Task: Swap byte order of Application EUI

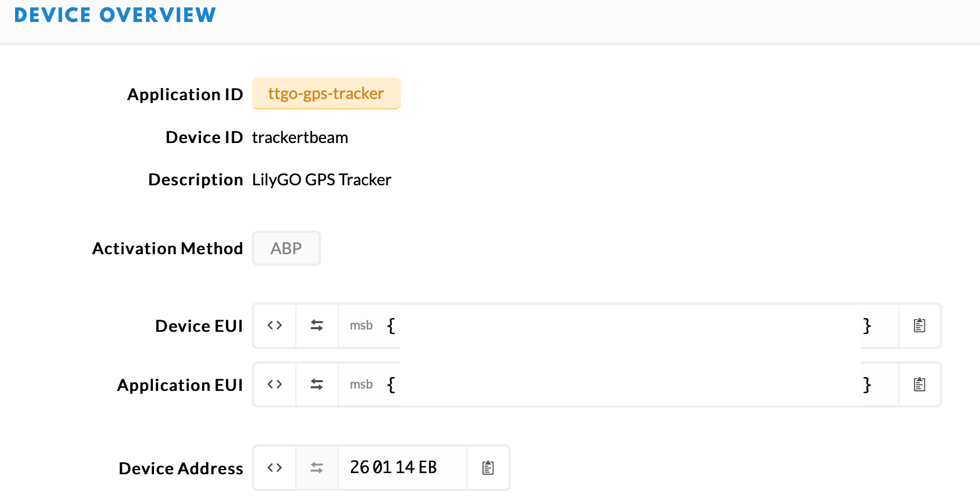Action: click(317, 385)
